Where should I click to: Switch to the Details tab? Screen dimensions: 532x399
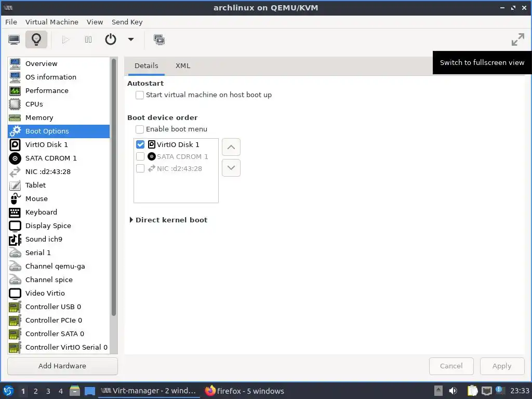pos(146,66)
